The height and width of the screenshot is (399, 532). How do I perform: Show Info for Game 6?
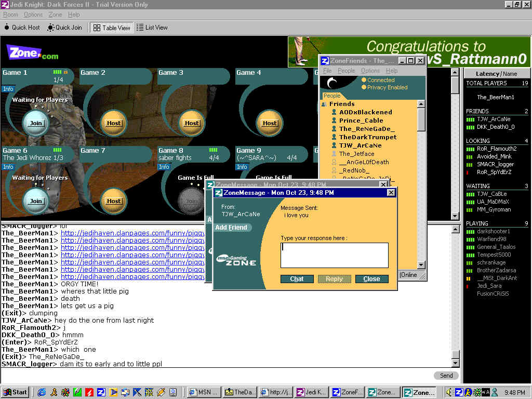(x=8, y=167)
